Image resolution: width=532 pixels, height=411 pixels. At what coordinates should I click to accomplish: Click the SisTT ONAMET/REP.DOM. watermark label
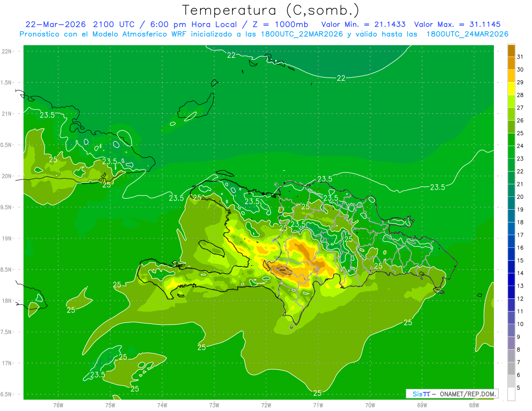coord(452,394)
